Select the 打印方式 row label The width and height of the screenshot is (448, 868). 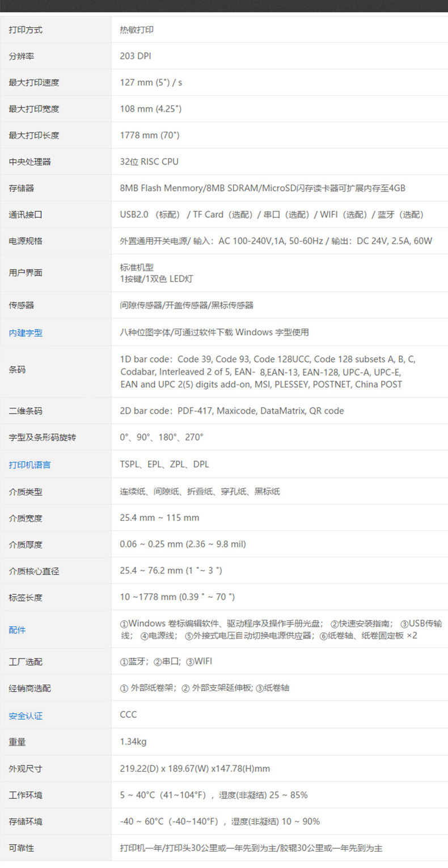click(x=26, y=30)
